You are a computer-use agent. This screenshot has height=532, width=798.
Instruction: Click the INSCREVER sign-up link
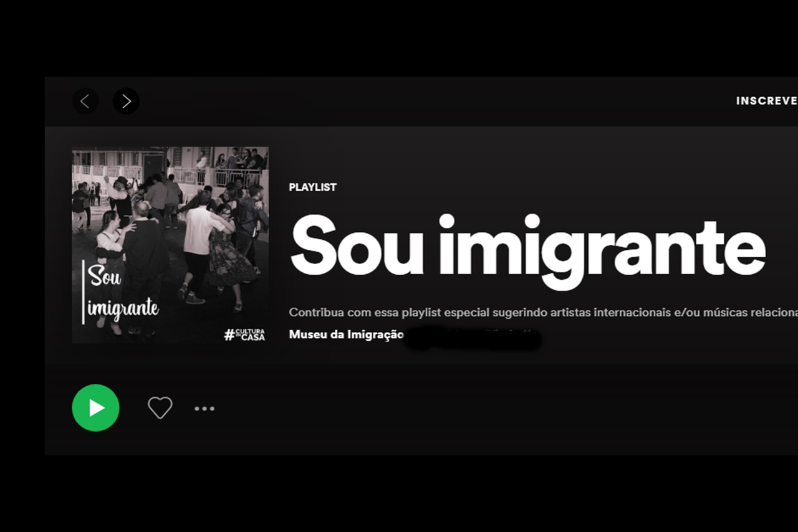(767, 101)
